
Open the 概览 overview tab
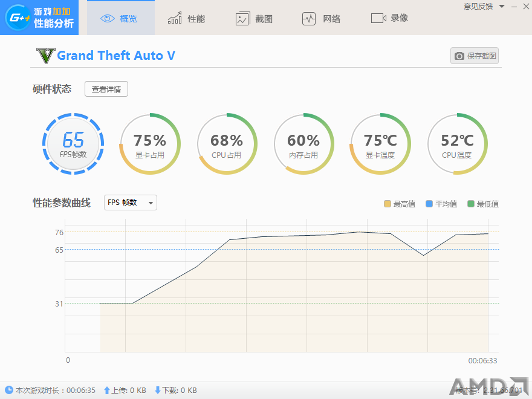point(121,18)
